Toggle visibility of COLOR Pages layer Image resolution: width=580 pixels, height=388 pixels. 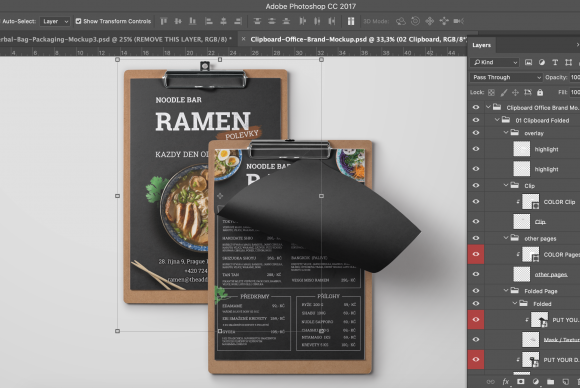[476, 254]
